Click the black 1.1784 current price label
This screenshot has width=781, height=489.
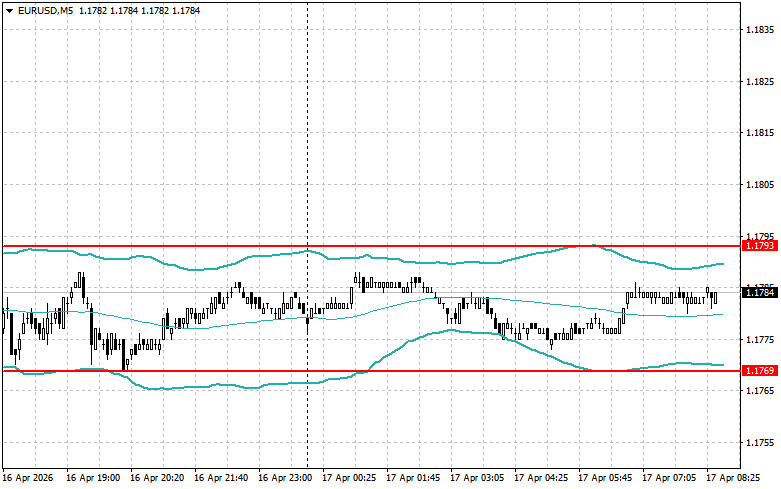(x=759, y=292)
